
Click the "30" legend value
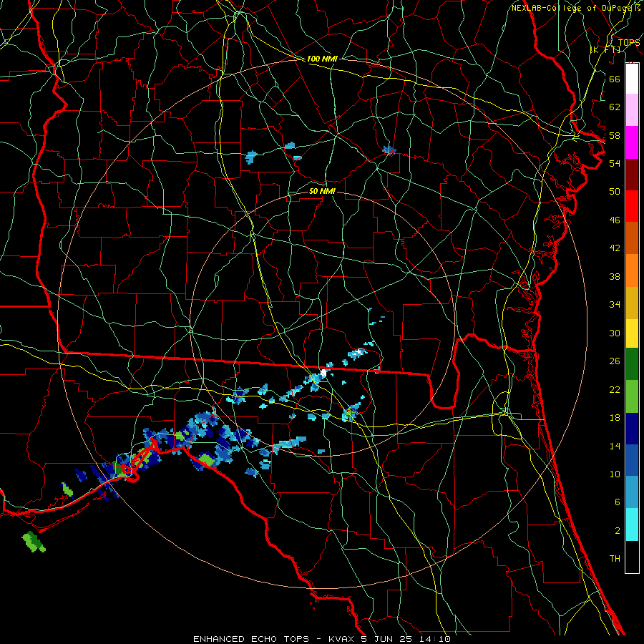click(x=615, y=333)
